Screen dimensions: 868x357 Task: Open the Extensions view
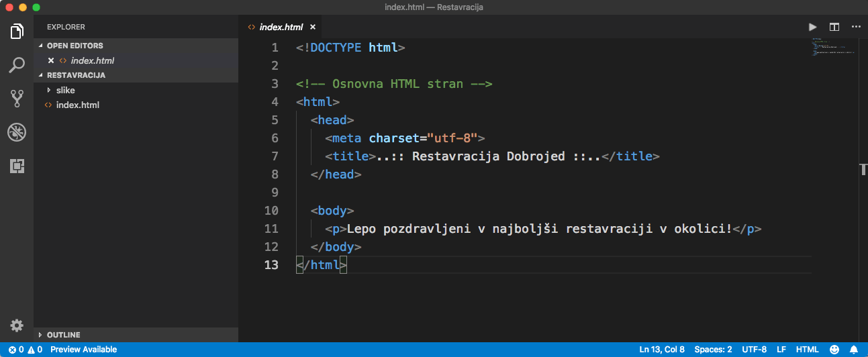pos(17,166)
